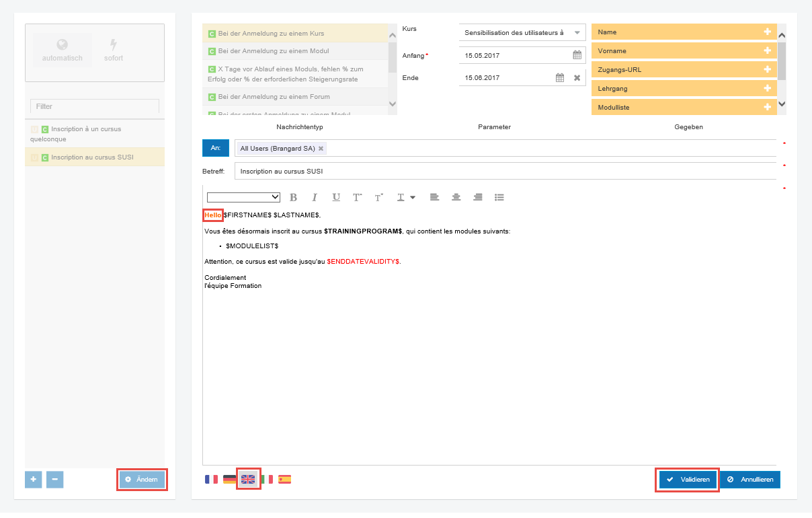Screen dimensions: 812x518
Task: Underline the selected text
Action: 336,197
